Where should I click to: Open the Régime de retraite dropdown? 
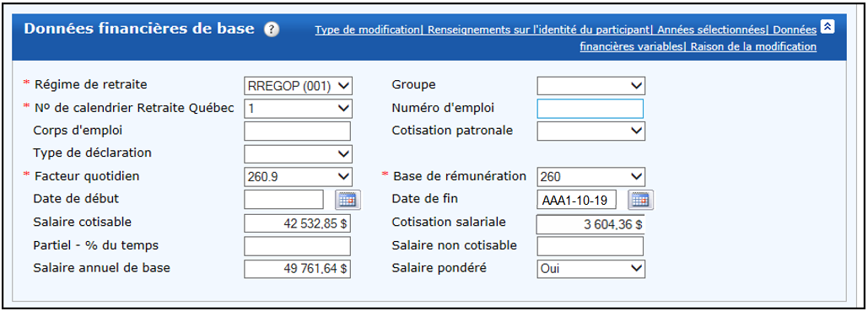click(298, 86)
